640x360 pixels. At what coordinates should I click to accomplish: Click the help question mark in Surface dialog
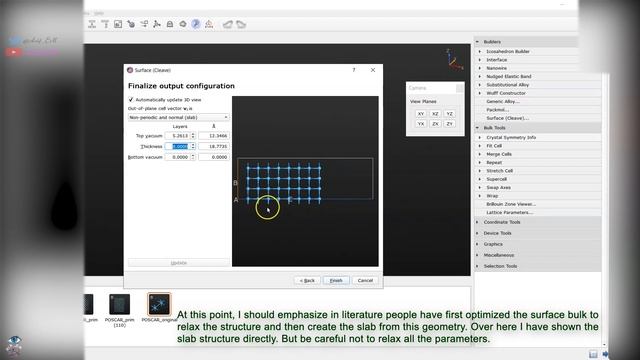tap(354, 70)
